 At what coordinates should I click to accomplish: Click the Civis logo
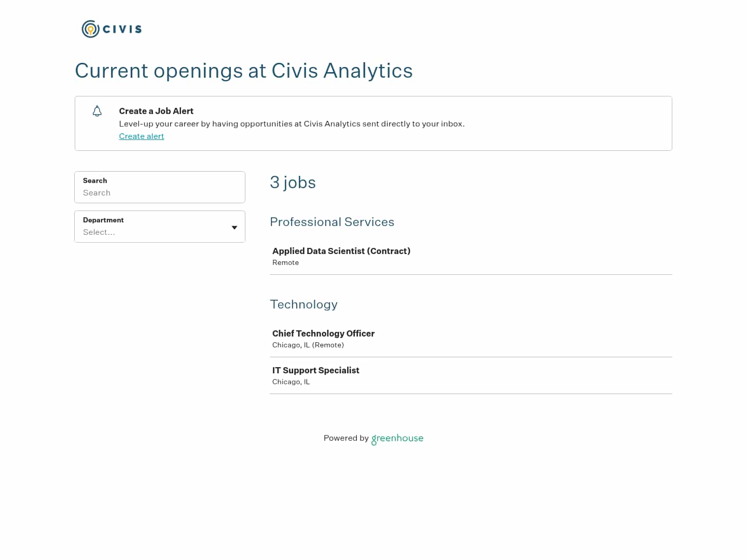pos(112,29)
